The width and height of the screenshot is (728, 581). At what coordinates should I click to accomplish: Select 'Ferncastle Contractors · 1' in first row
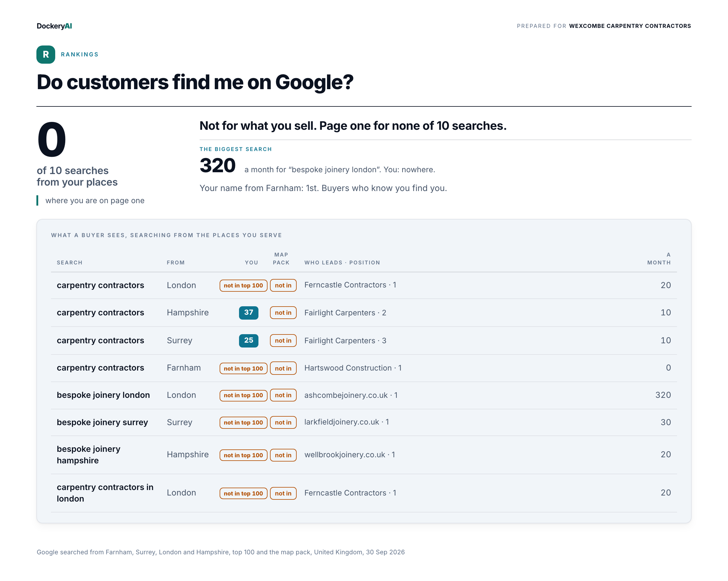point(350,285)
